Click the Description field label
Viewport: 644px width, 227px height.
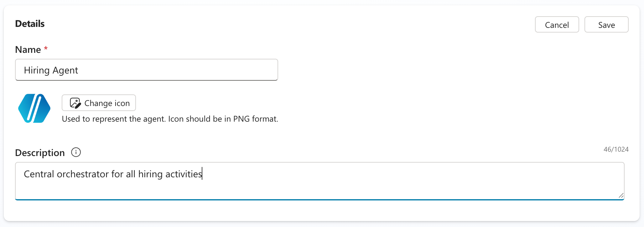pyautogui.click(x=40, y=153)
